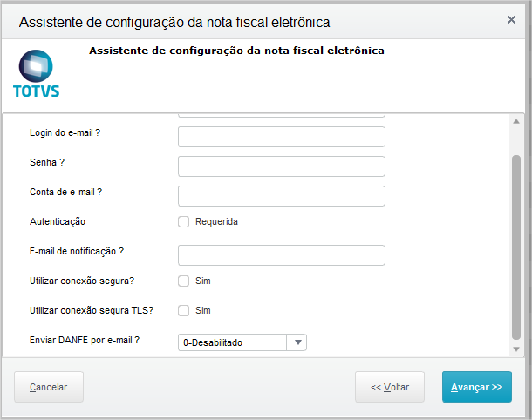Focus the Senha password field
This screenshot has width=532, height=420.
point(282,166)
